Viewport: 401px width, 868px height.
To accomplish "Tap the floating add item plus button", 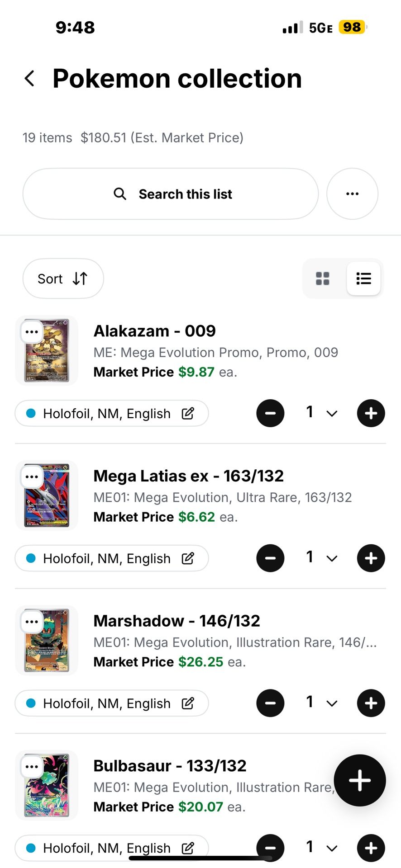I will (x=360, y=780).
